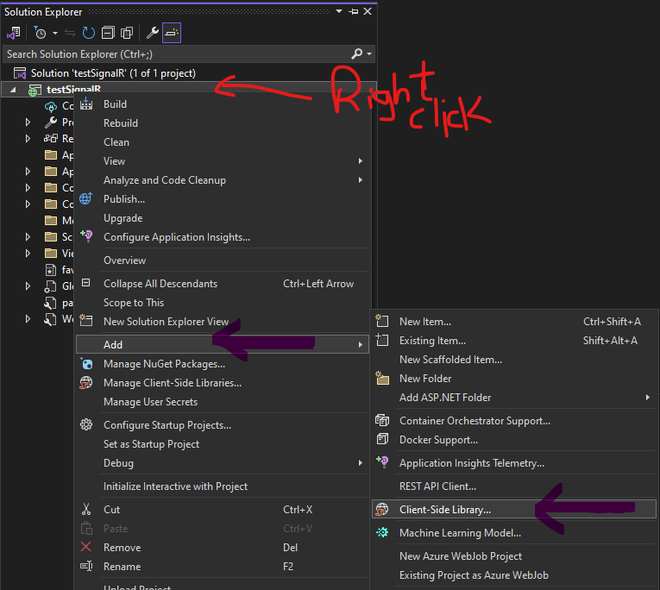Click the Manage NuGet Packages icon
Viewport: 660px width, 590px height.
click(x=86, y=364)
